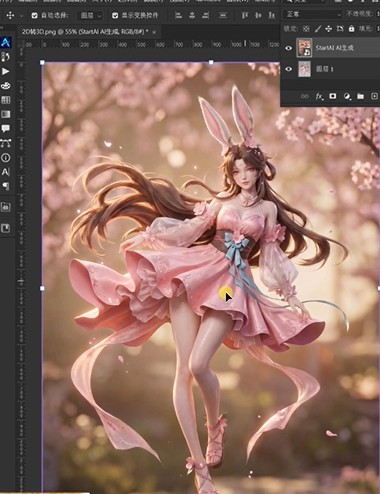
Task: Add a layer style with fx icon
Action: click(x=319, y=96)
